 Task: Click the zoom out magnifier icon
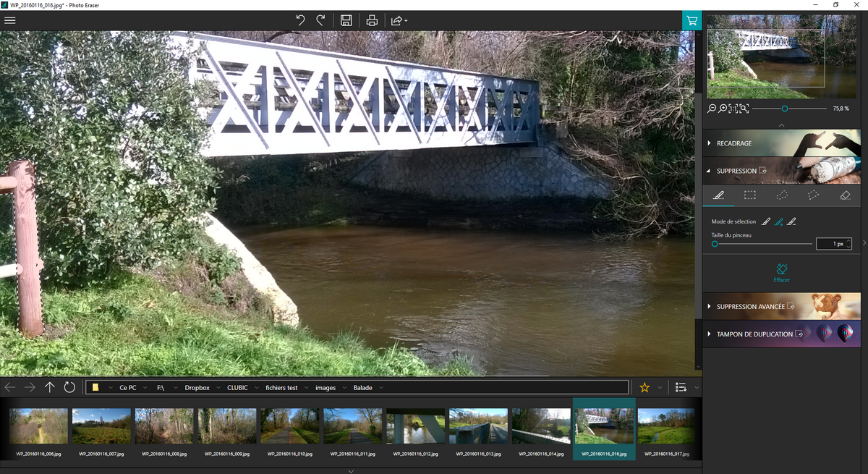tap(712, 109)
